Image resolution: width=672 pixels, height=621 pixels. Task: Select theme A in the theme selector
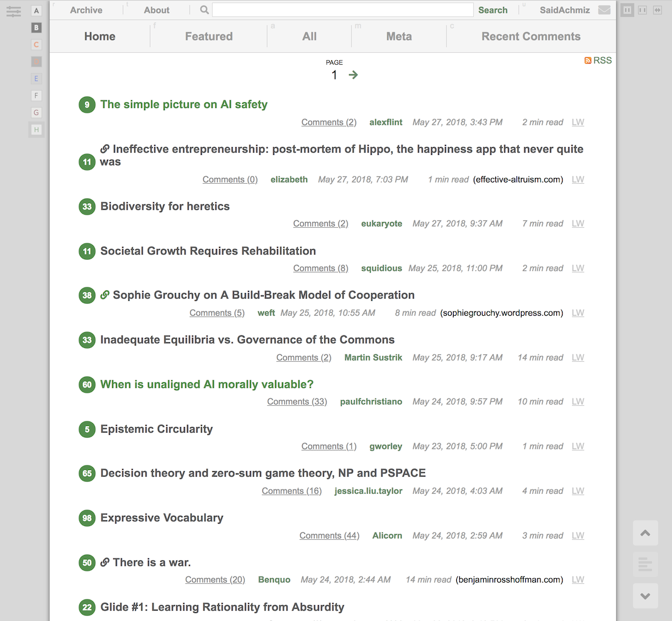point(36,11)
